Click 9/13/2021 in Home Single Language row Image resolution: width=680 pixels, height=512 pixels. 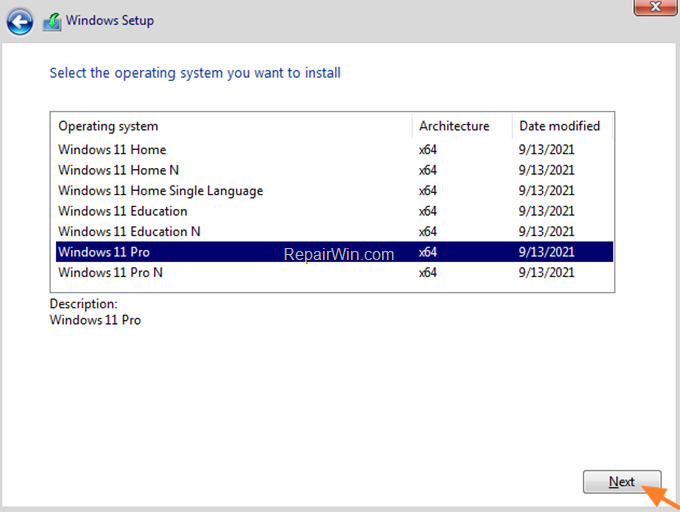point(546,190)
